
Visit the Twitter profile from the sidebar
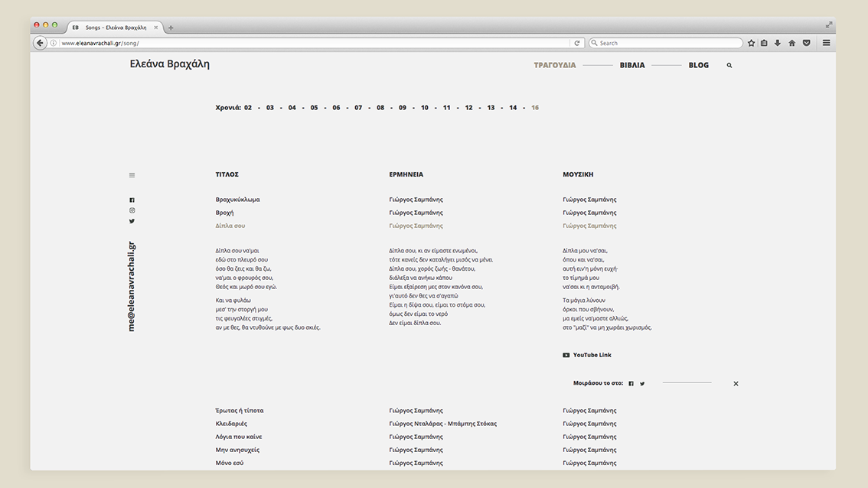tap(132, 221)
